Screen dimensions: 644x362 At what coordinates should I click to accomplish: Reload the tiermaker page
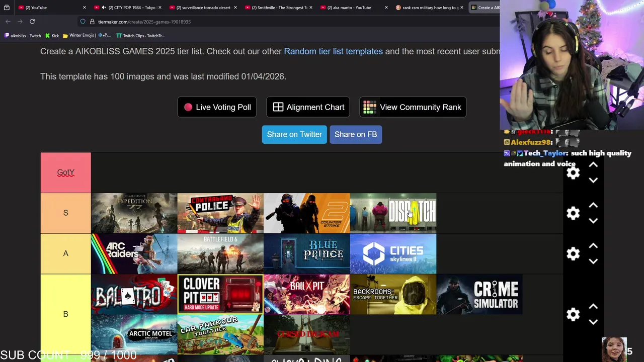[x=32, y=22]
